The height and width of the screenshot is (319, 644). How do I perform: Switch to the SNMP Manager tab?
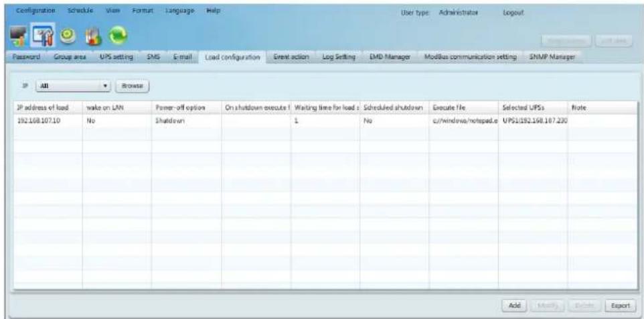(x=552, y=58)
